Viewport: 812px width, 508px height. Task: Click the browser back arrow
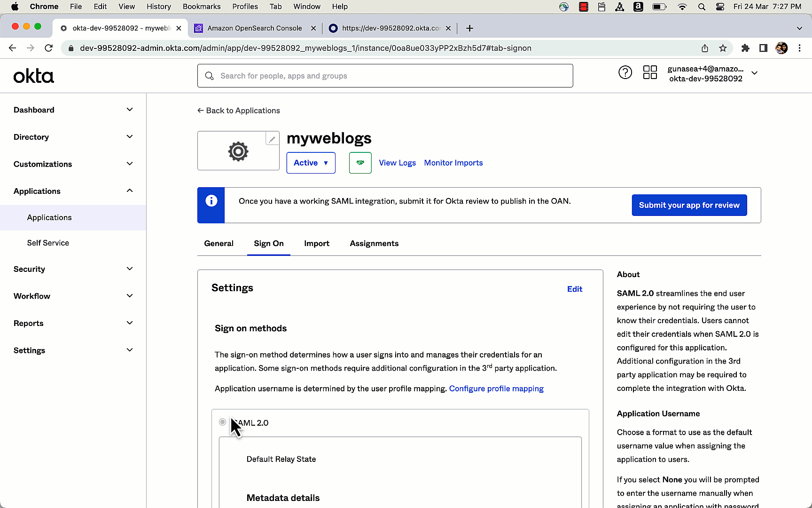(x=13, y=48)
